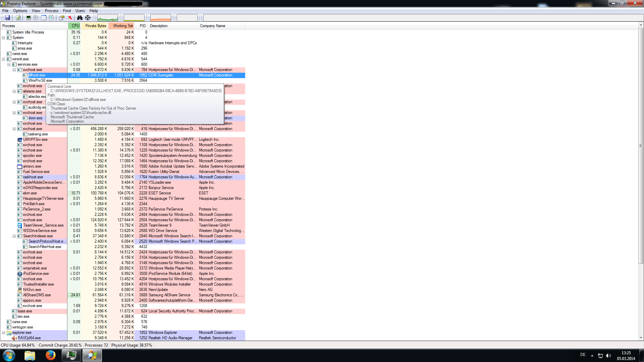The image size is (644, 362).
Task: Select the ekrn.exe process row
Action: pyautogui.click(x=123, y=193)
